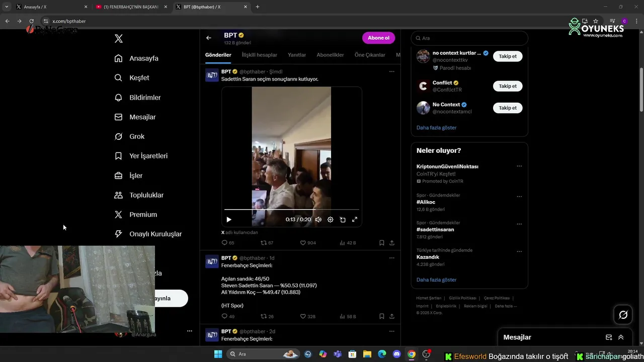Bookmark the Açılan sandık 46/50 post

click(x=382, y=316)
